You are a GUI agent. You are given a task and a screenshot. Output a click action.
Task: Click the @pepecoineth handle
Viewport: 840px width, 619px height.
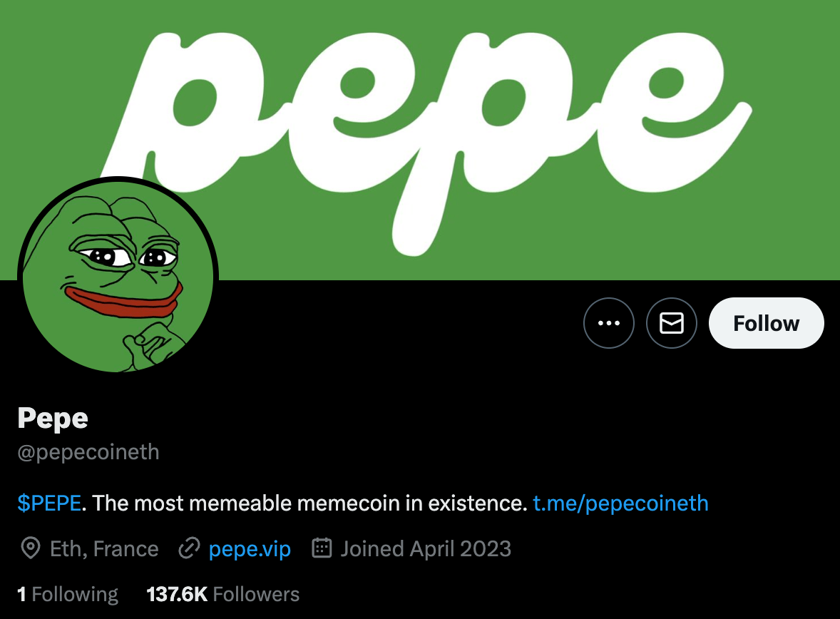point(88,452)
